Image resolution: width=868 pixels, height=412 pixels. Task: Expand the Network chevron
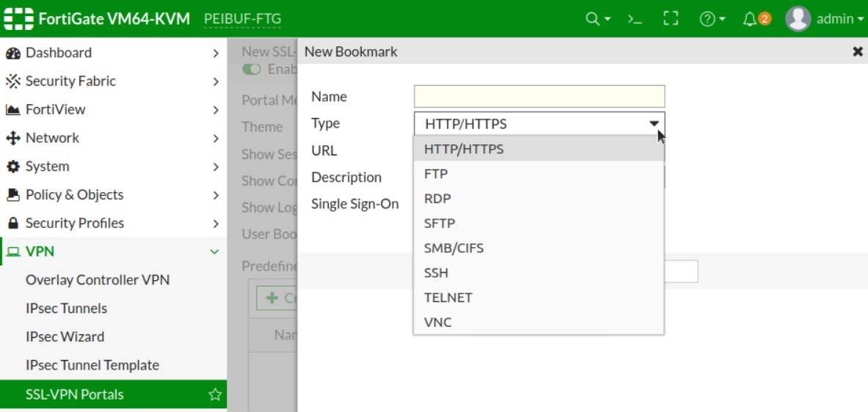tap(215, 139)
